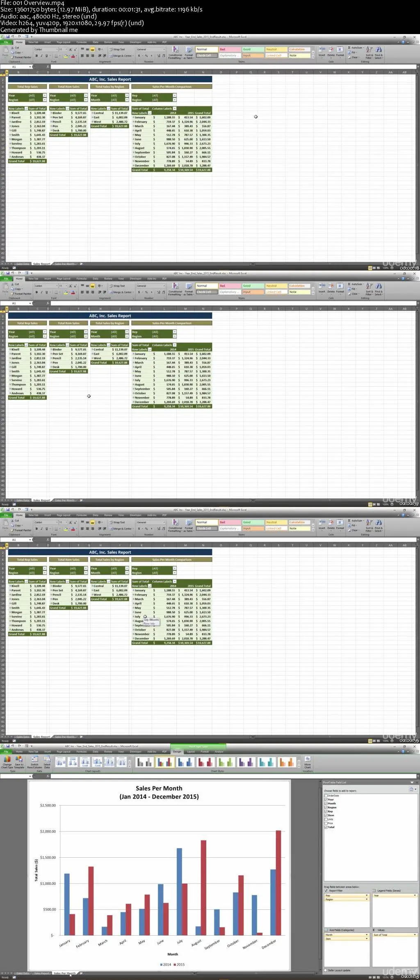The image size is (420, 980).
Task: Open the PivotTable Field List view options icon
Action: (413, 789)
